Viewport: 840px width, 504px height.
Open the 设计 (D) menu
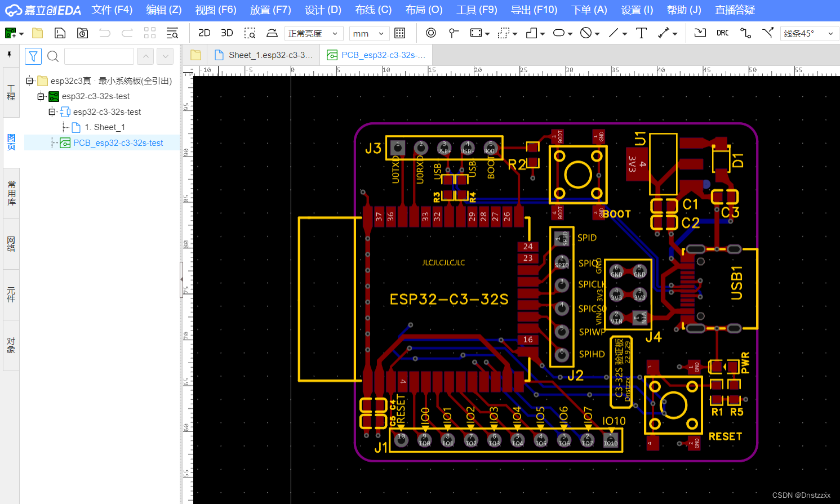[323, 10]
